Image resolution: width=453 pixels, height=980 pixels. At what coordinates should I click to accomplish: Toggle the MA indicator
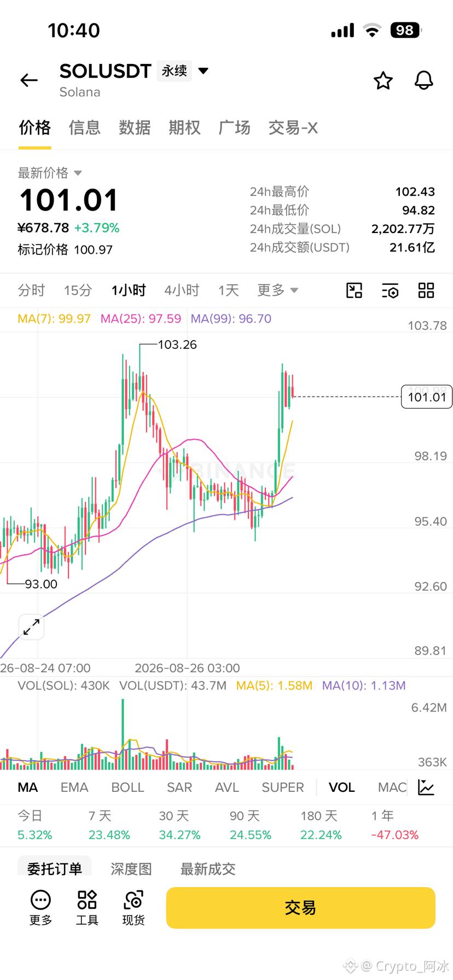pos(28,787)
